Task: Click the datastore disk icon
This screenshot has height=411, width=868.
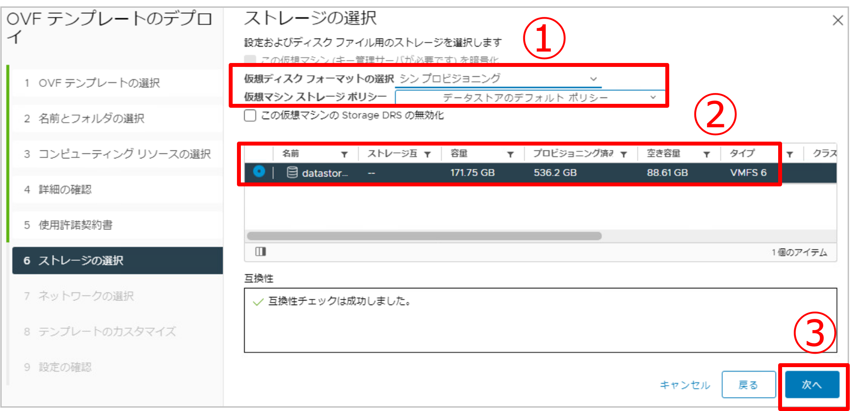Action: tap(292, 172)
